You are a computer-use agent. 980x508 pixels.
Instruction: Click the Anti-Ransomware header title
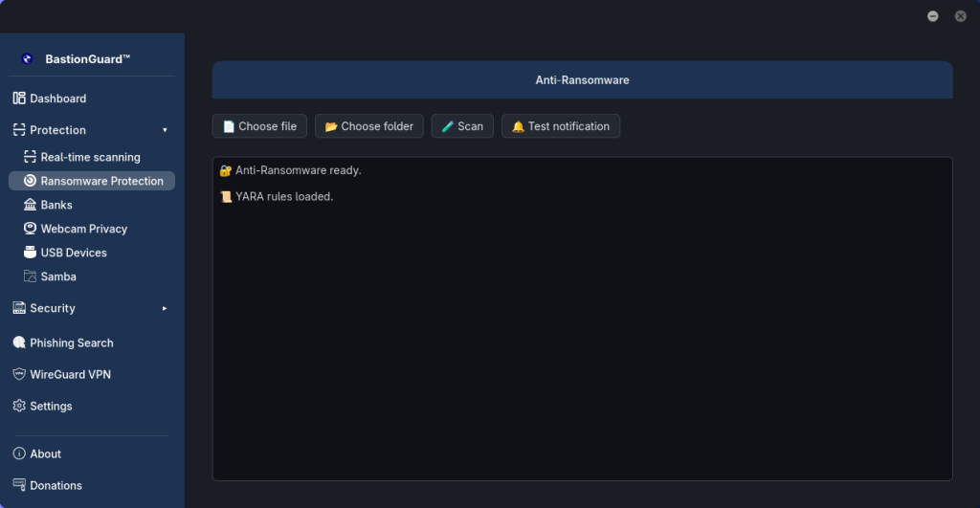[x=582, y=80]
